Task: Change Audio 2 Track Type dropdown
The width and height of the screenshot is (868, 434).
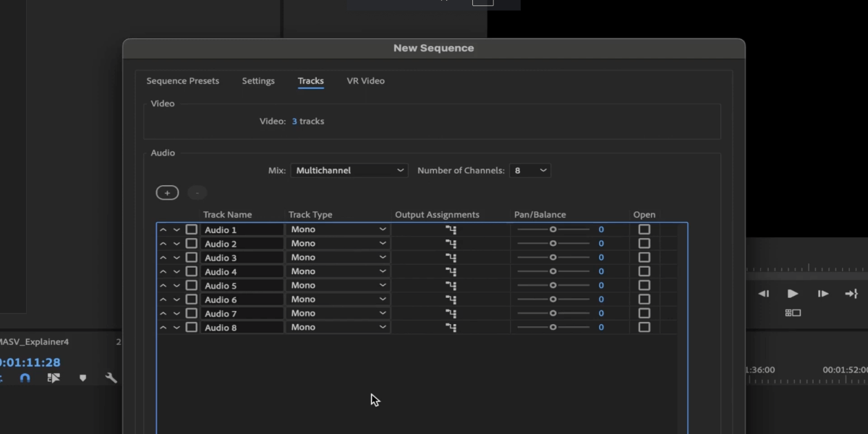Action: [x=339, y=244]
